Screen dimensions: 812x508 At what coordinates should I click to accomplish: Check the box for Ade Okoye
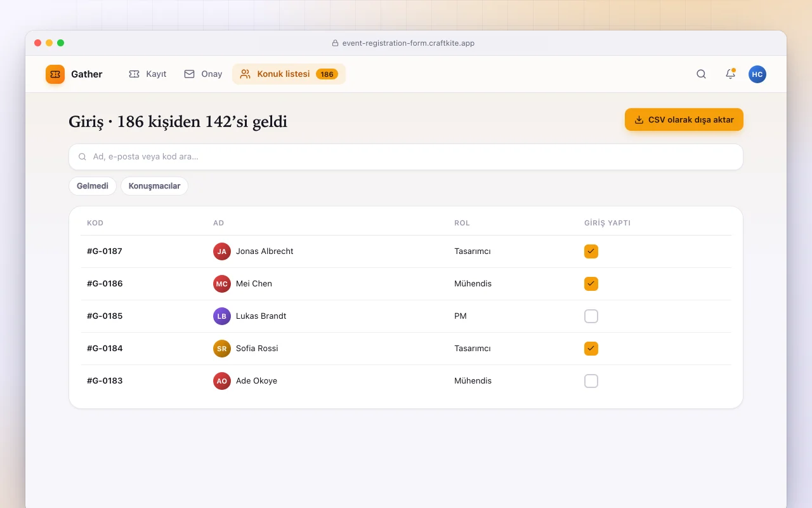[x=591, y=381]
